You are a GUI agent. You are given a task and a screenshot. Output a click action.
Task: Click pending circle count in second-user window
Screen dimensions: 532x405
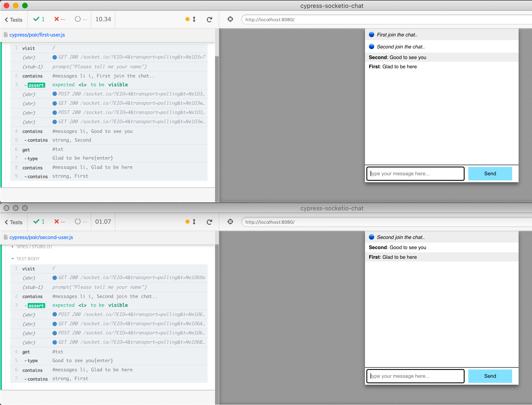pyautogui.click(x=81, y=222)
